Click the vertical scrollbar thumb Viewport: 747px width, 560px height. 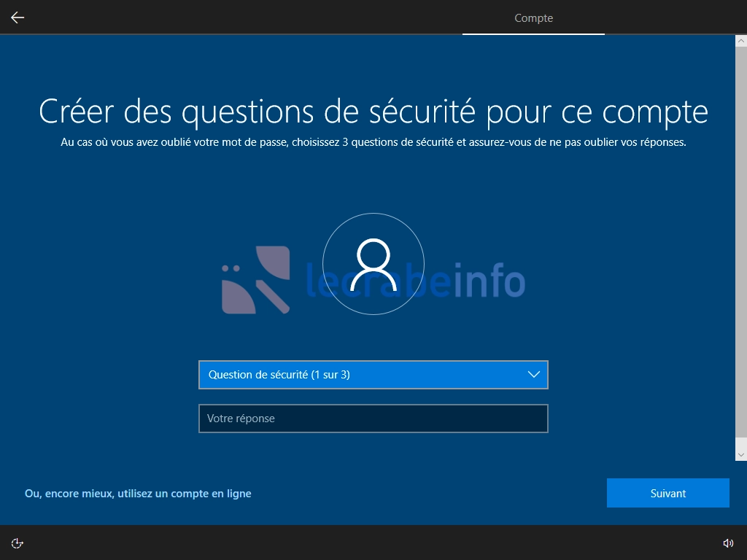point(741,243)
